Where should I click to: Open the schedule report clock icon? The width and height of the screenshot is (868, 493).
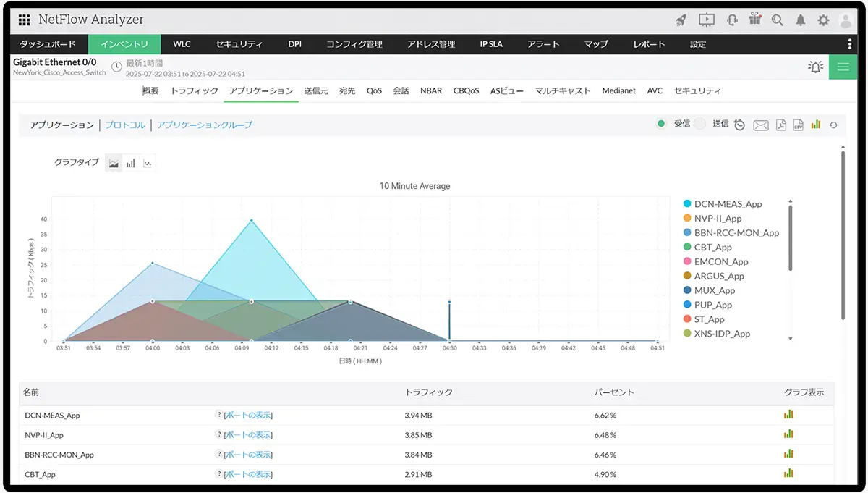pos(739,124)
